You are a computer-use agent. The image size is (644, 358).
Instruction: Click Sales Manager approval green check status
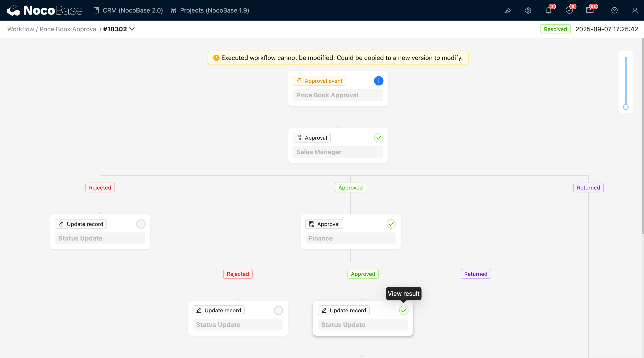tap(379, 138)
